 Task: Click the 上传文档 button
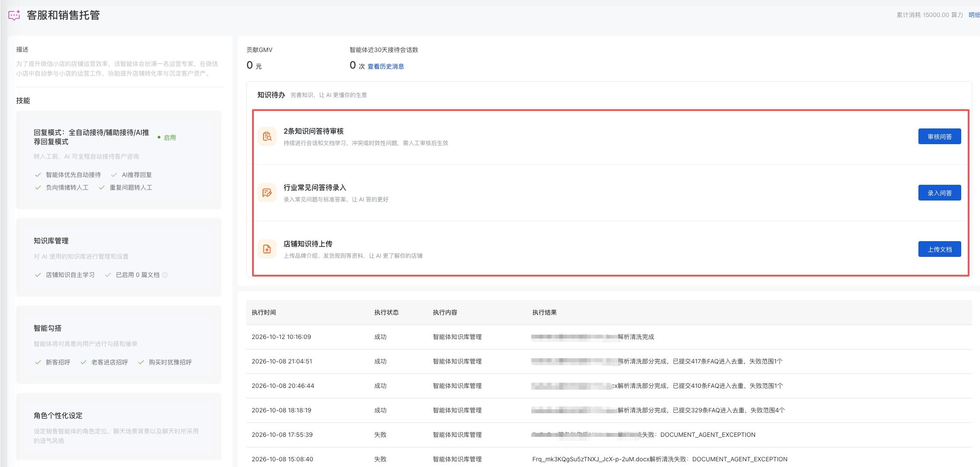939,249
